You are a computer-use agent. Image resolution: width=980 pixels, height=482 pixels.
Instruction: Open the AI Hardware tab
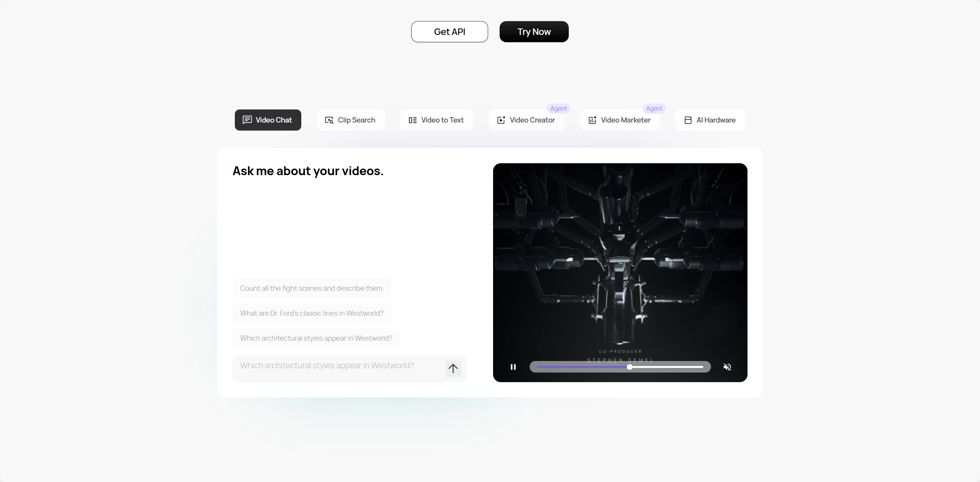(710, 120)
